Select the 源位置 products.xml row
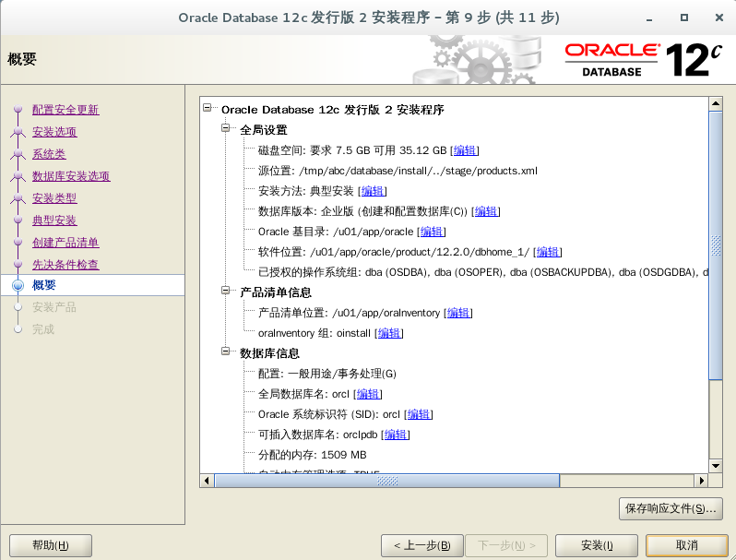 [398, 171]
